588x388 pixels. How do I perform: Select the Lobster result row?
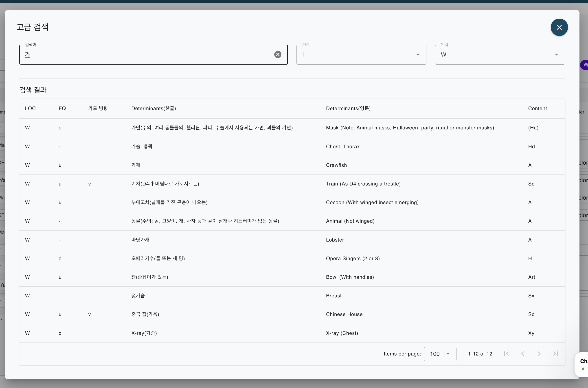335,240
